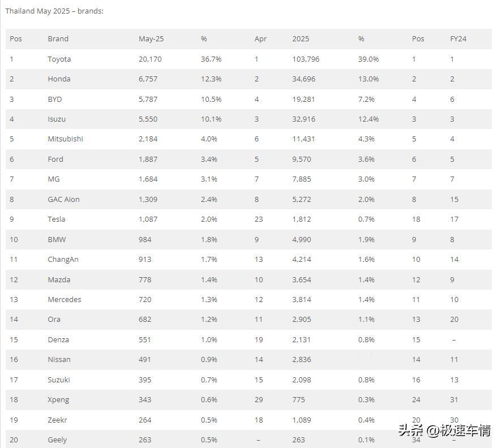Select the Toyota brand name

coord(59,59)
